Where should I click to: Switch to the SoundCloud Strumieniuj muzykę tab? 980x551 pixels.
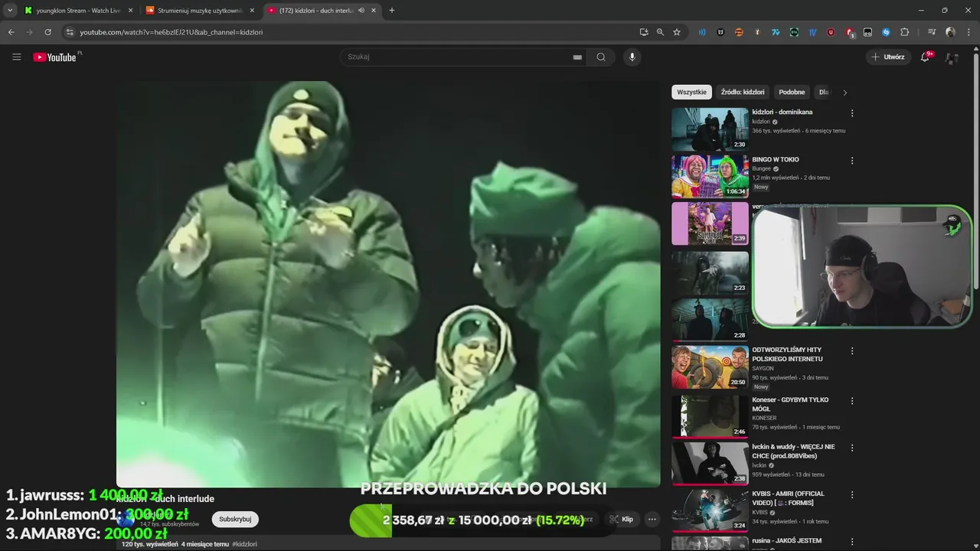[x=201, y=11]
